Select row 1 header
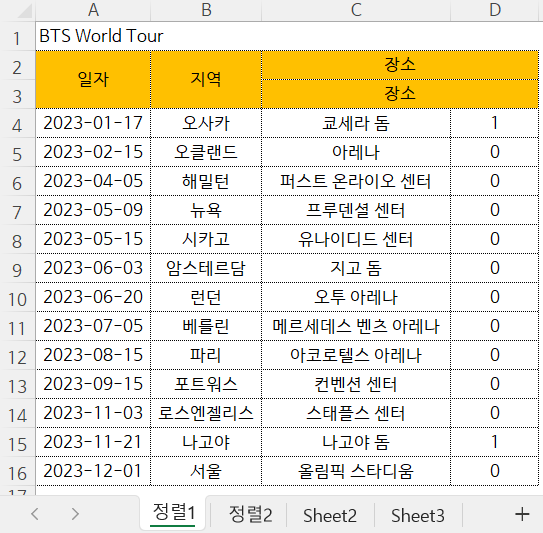This screenshot has height=533, width=543. pos(17,37)
